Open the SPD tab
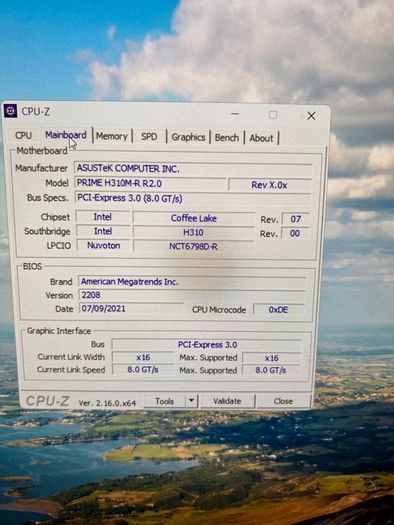This screenshot has width=394, height=525. (149, 137)
